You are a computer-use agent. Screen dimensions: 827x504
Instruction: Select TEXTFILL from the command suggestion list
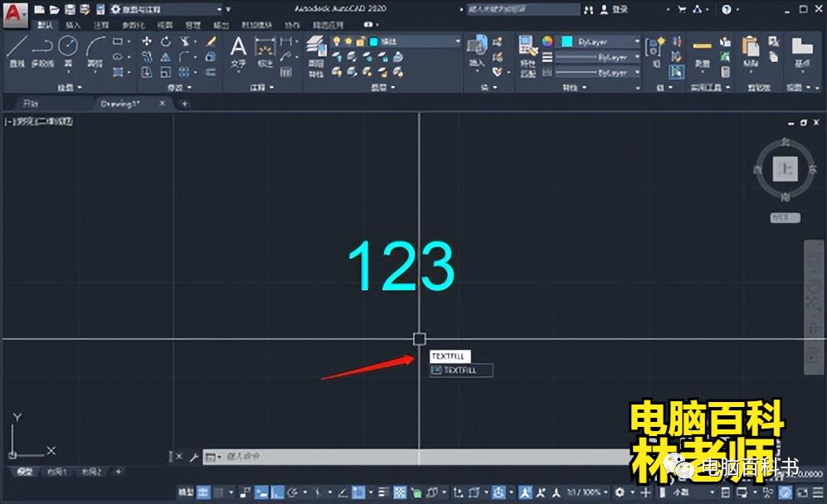pyautogui.click(x=461, y=370)
